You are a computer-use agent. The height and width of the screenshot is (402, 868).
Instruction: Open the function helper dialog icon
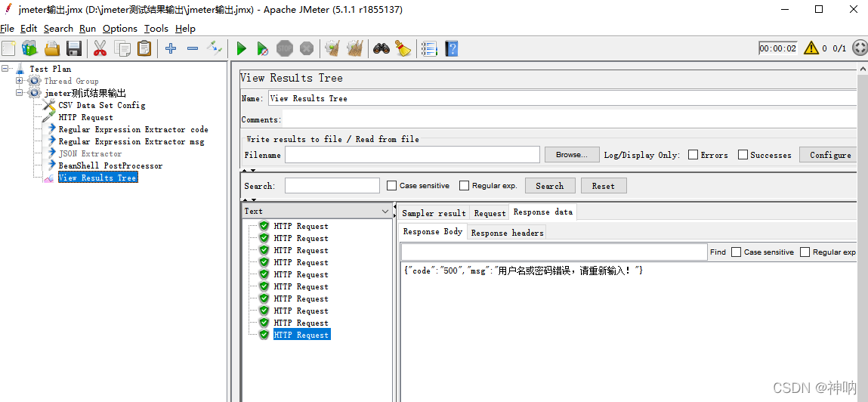point(429,48)
